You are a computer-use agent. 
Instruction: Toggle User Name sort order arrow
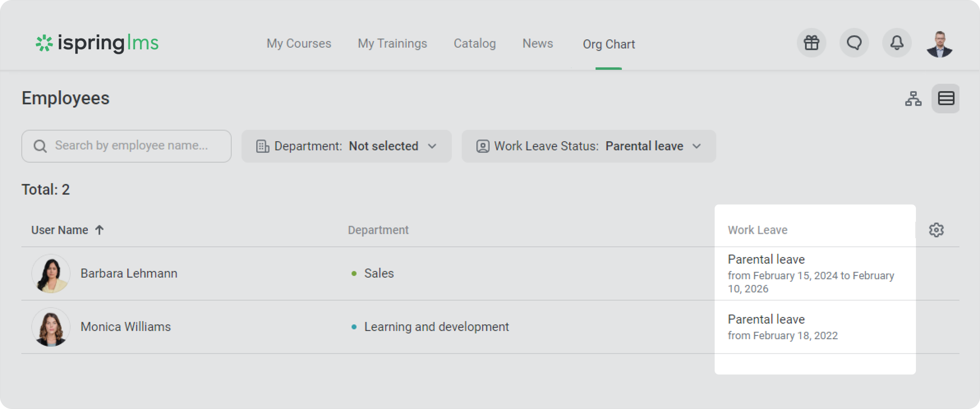pos(99,230)
